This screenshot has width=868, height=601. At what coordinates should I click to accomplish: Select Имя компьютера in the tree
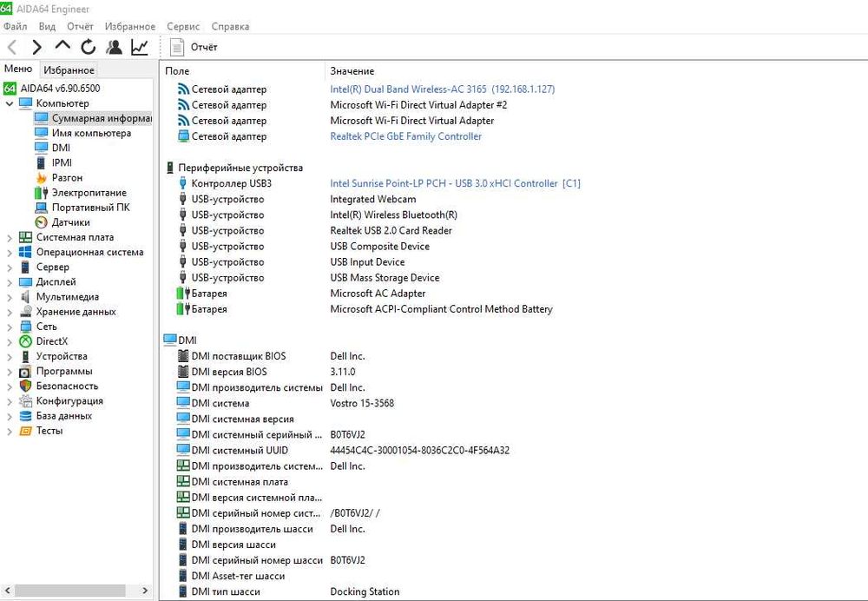pos(91,133)
